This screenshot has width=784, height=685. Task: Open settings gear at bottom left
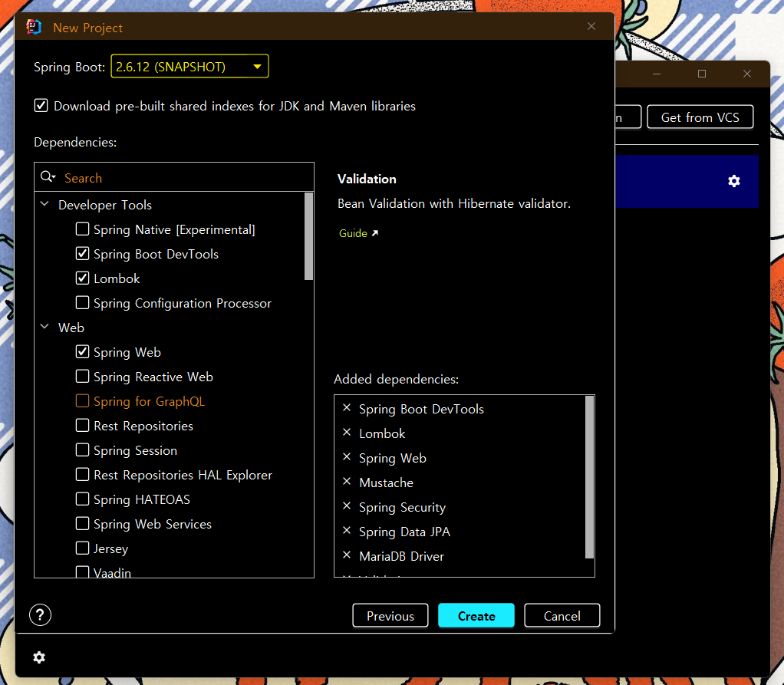point(39,657)
